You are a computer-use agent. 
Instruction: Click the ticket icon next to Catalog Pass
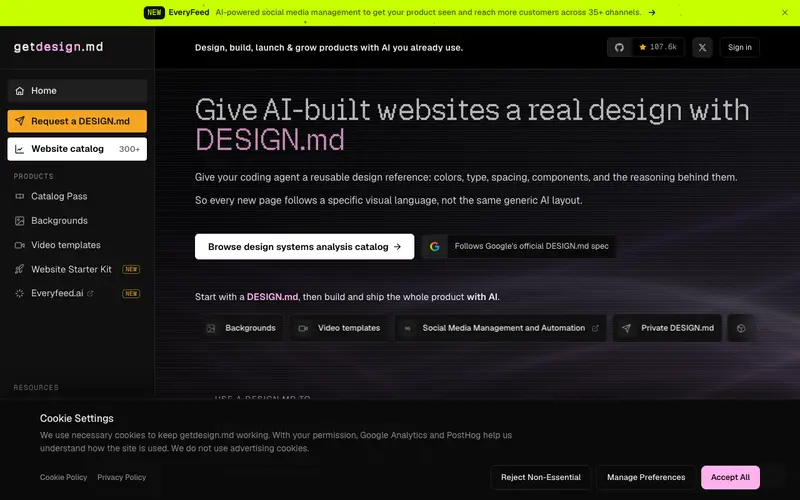click(19, 196)
